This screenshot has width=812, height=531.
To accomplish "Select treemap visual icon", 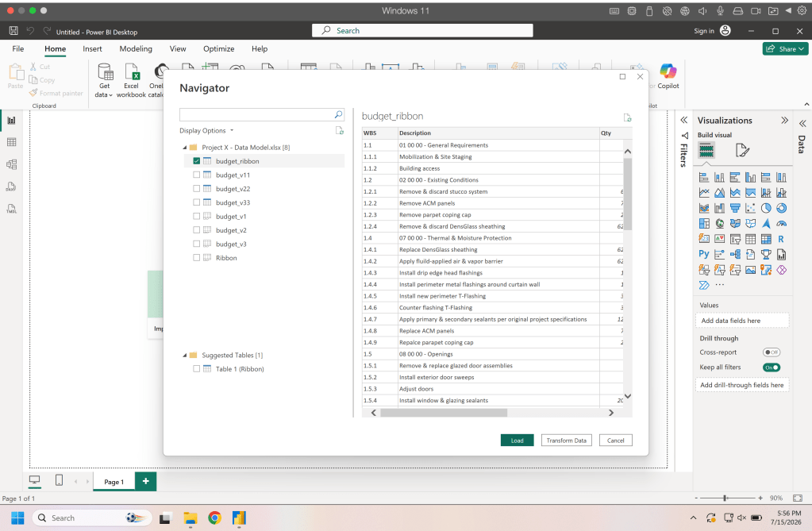I will point(704,223).
